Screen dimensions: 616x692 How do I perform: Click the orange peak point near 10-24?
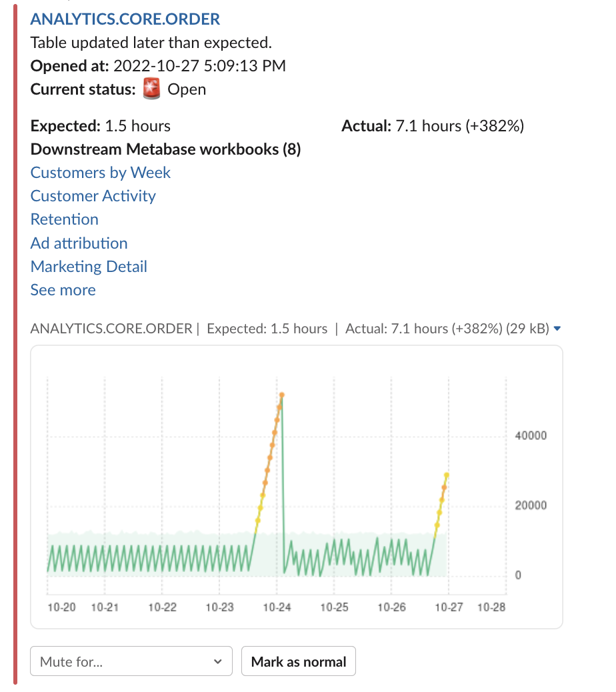click(282, 395)
